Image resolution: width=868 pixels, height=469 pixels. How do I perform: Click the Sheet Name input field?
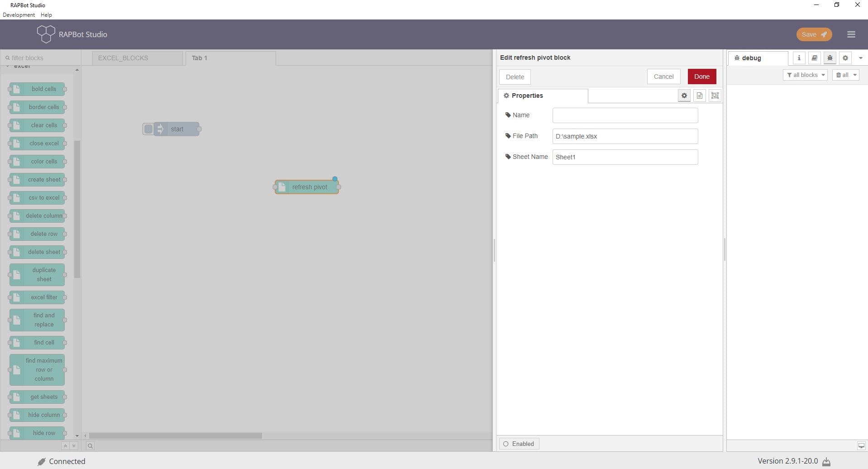pos(625,157)
